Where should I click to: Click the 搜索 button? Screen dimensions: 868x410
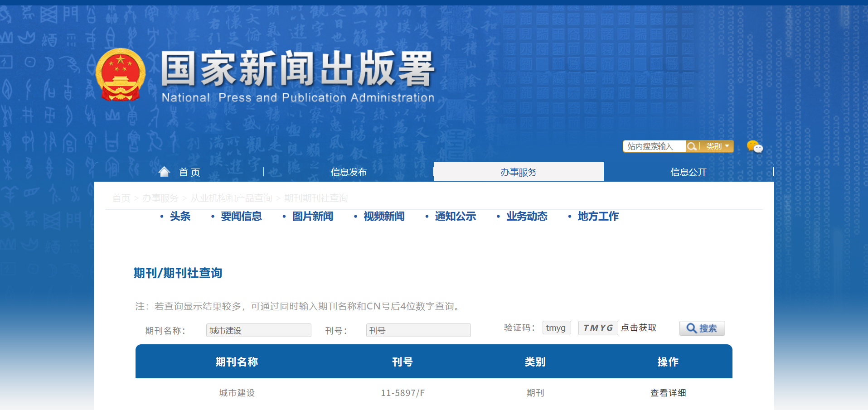[x=702, y=328]
